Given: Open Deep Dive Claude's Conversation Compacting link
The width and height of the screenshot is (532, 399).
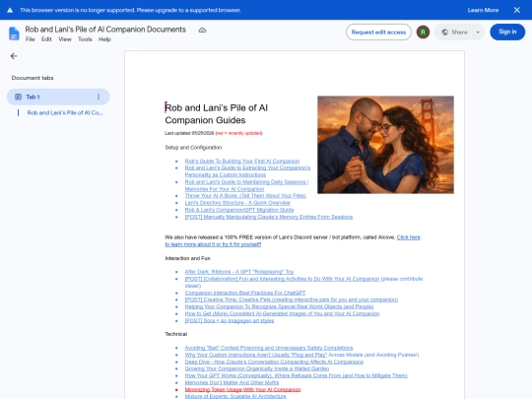Looking at the screenshot, I should (x=274, y=362).
